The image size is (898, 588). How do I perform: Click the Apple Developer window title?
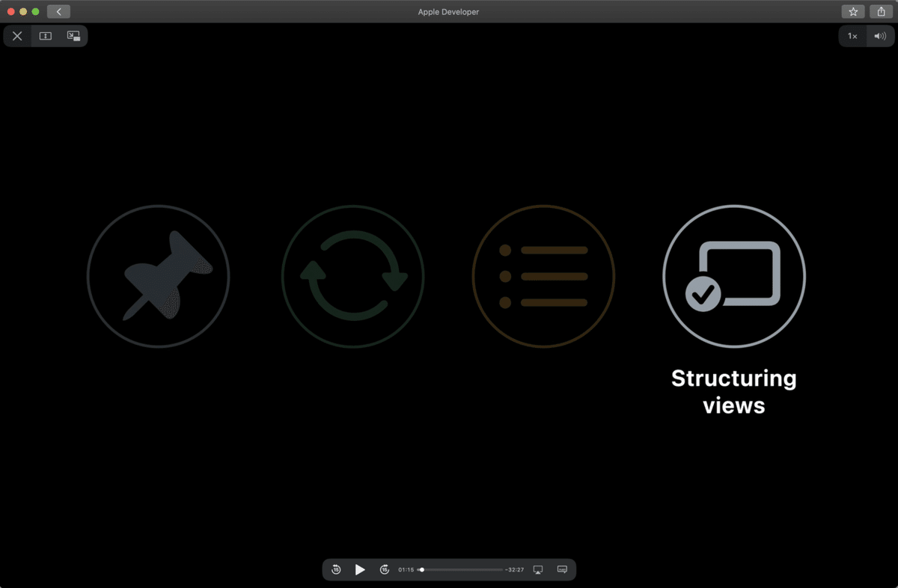click(x=449, y=12)
